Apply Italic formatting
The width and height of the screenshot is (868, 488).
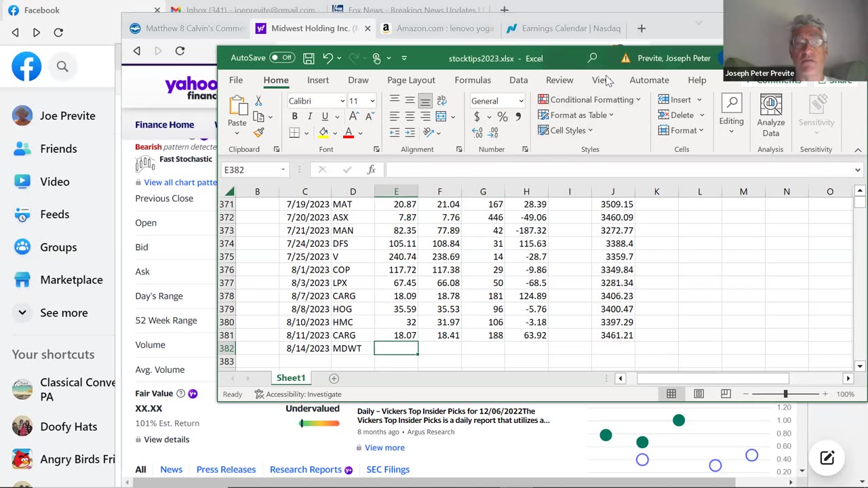[x=310, y=117]
